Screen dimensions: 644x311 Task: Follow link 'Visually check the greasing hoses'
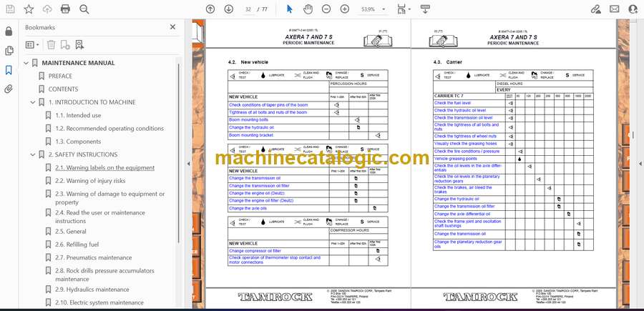pyautogui.click(x=465, y=144)
